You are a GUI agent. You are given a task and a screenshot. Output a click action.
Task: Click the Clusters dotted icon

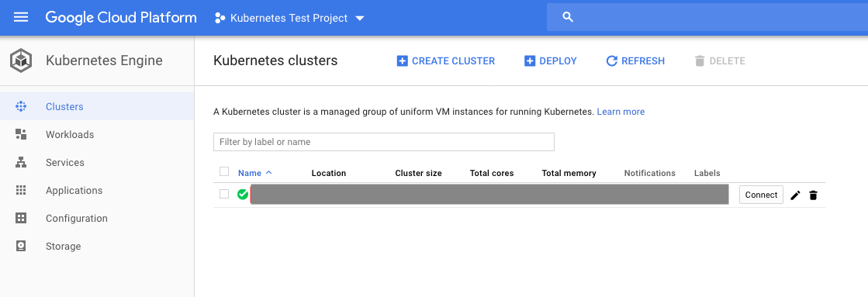(x=21, y=106)
